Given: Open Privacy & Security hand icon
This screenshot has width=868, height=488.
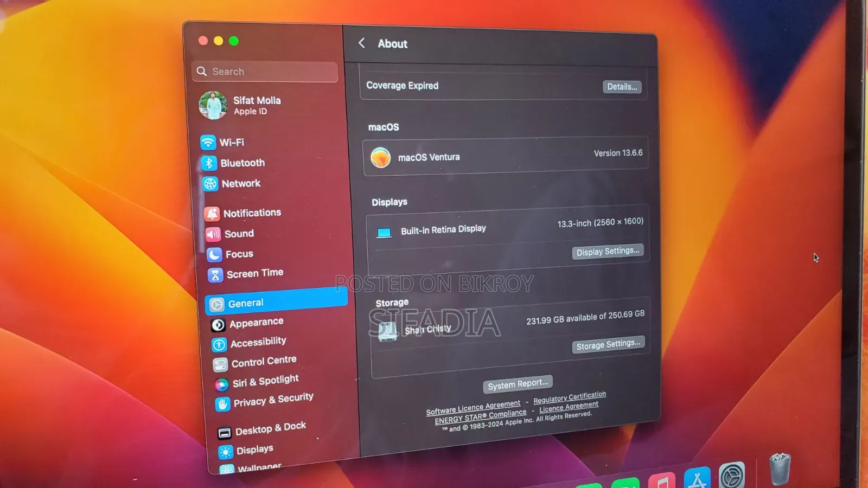Looking at the screenshot, I should click(222, 404).
